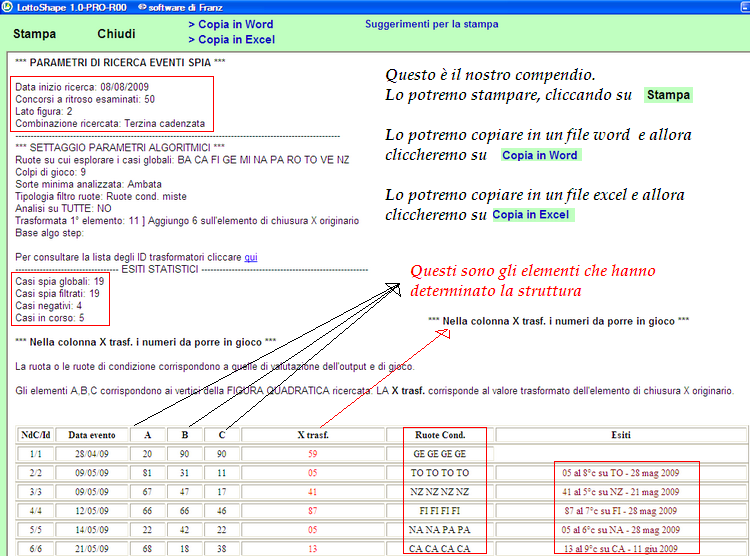Select the date cell 12/05/09
Image resolution: width=750 pixels, height=556 pixels.
pos(92,511)
